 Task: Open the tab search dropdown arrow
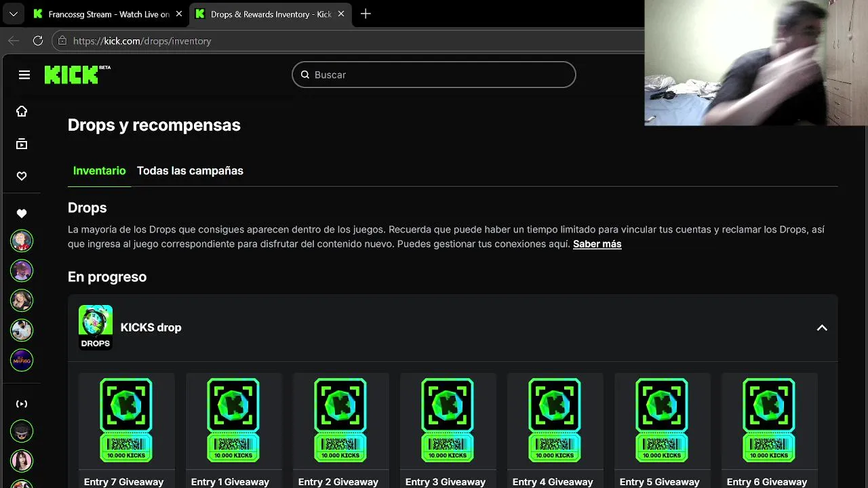(13, 14)
